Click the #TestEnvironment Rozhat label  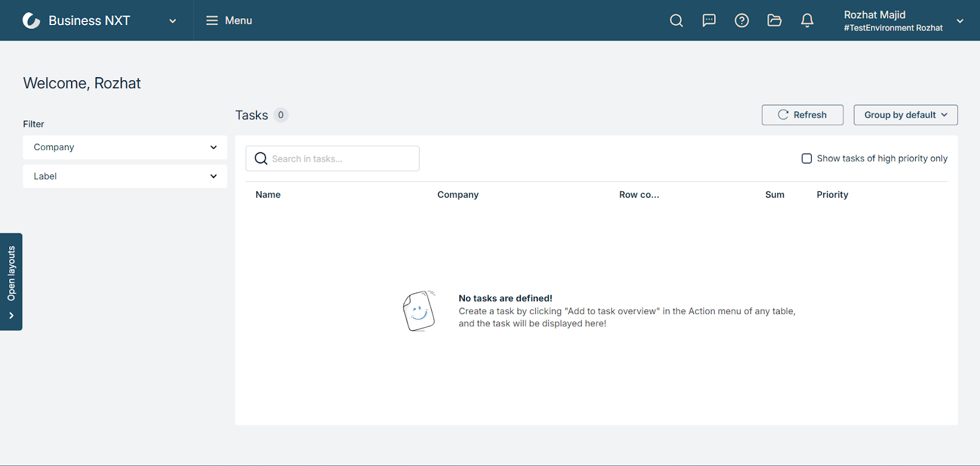pos(893,28)
